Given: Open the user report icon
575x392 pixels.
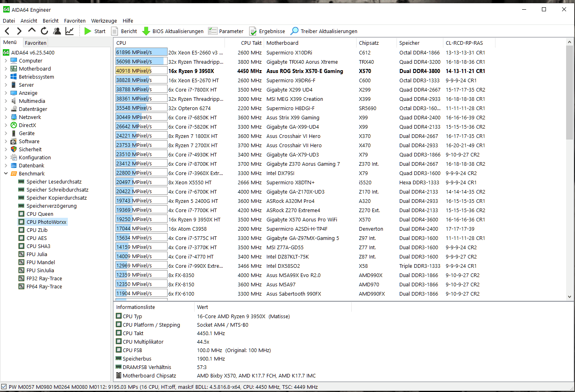Looking at the screenshot, I should point(57,31).
